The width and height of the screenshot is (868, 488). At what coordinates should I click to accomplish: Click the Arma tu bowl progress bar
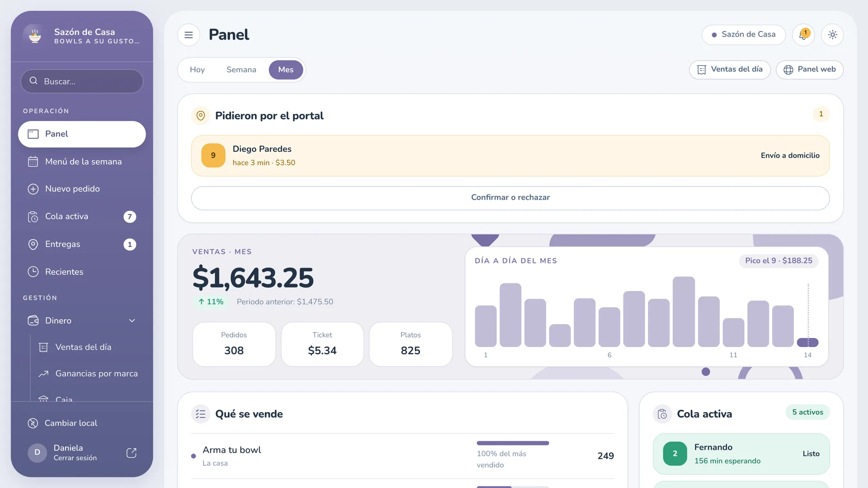[x=513, y=443]
